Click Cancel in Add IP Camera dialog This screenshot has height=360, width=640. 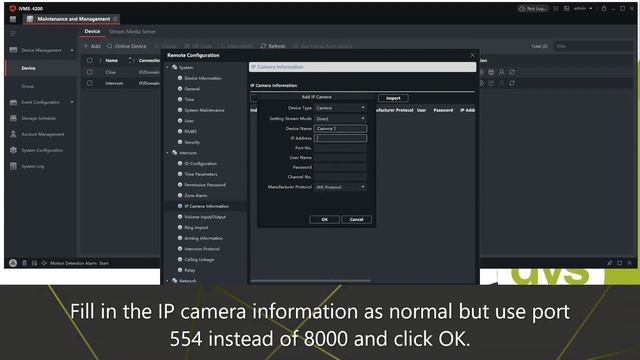click(356, 220)
